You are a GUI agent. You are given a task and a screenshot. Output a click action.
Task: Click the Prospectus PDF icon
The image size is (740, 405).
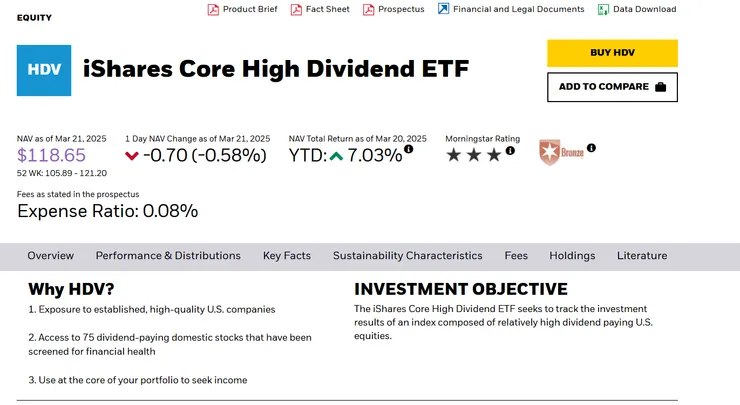coord(369,10)
